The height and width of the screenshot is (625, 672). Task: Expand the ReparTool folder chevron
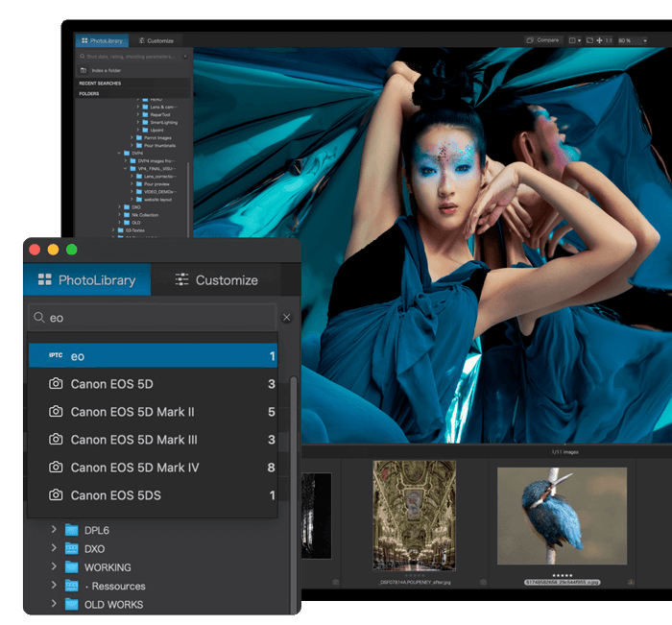tap(137, 114)
